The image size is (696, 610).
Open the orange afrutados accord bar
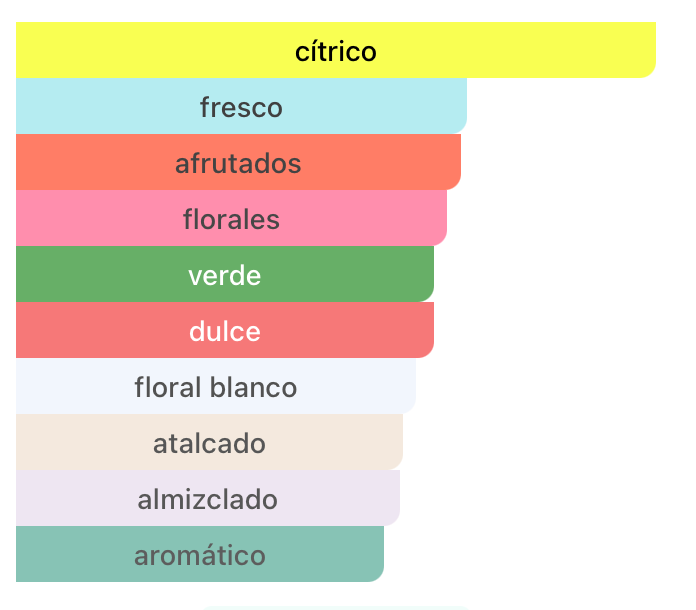pyautogui.click(x=238, y=162)
